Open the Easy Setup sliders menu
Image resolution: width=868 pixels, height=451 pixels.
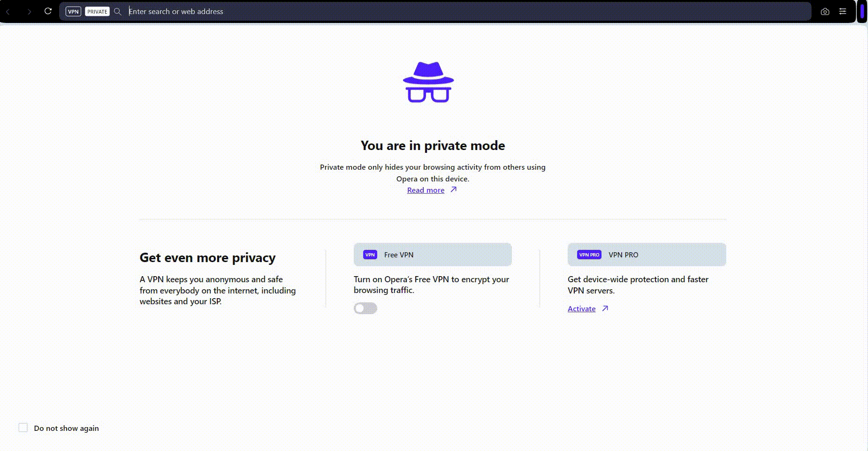(x=843, y=11)
